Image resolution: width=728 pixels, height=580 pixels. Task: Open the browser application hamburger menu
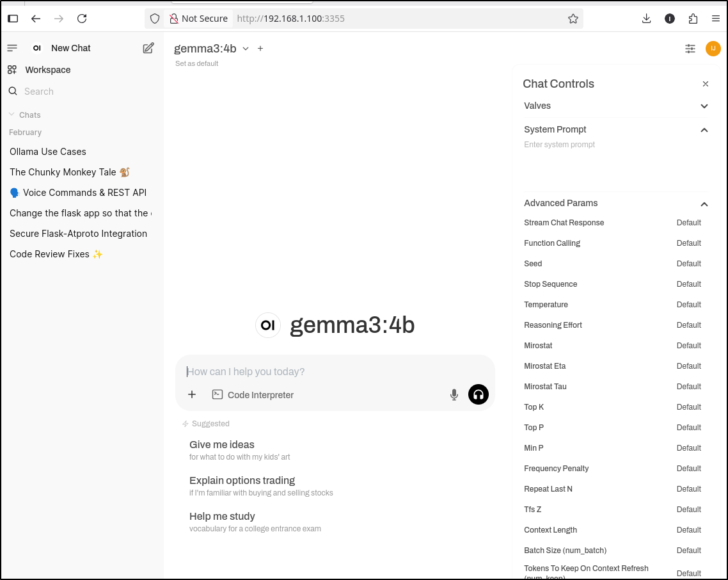[x=715, y=19]
